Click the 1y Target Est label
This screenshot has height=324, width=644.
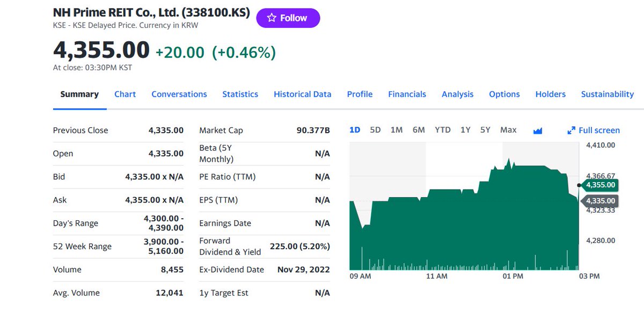(x=224, y=293)
